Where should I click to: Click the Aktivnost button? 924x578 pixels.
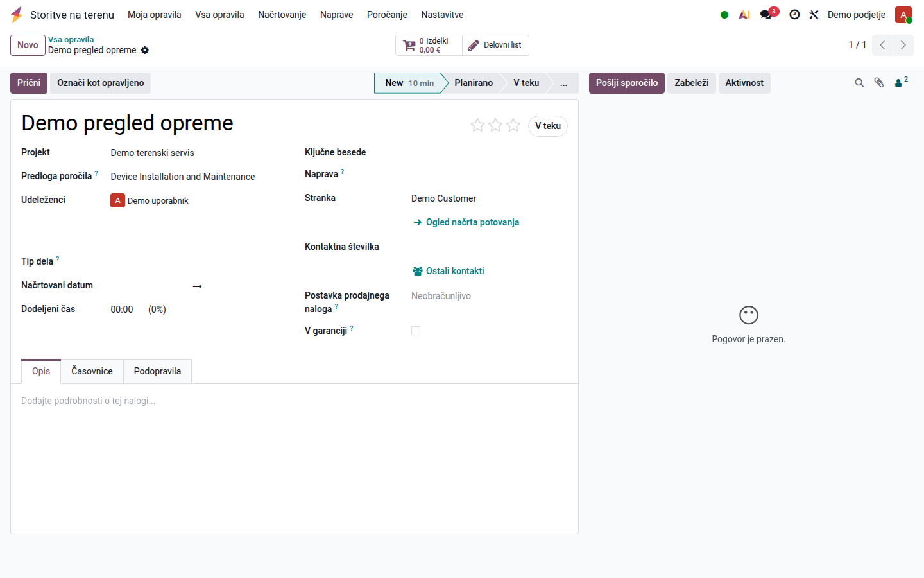(x=744, y=83)
